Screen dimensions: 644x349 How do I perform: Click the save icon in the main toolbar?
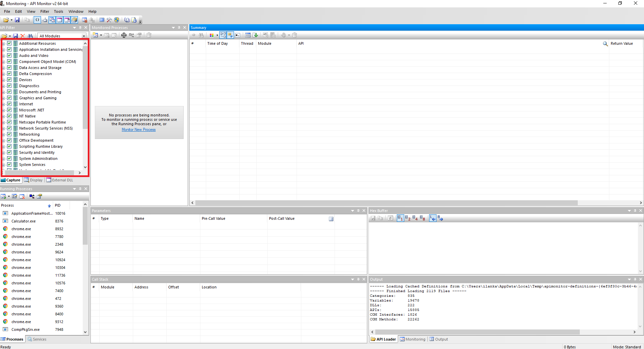(x=17, y=20)
